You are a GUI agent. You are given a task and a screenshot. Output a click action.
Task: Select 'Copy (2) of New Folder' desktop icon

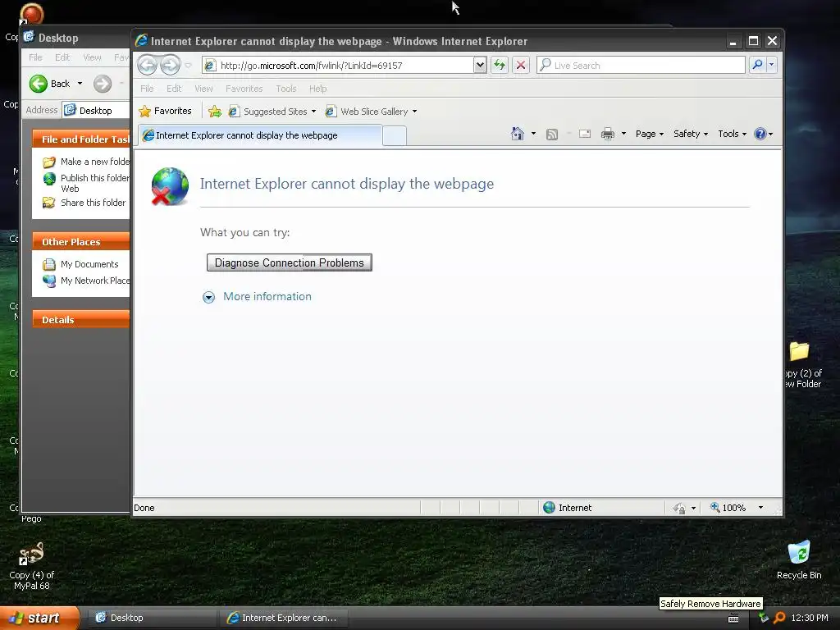click(x=802, y=365)
